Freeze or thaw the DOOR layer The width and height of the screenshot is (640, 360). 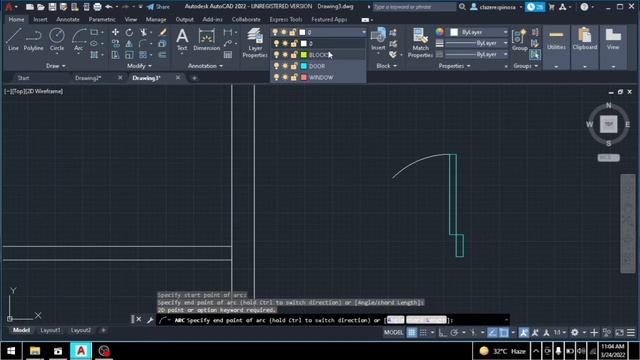pyautogui.click(x=285, y=66)
